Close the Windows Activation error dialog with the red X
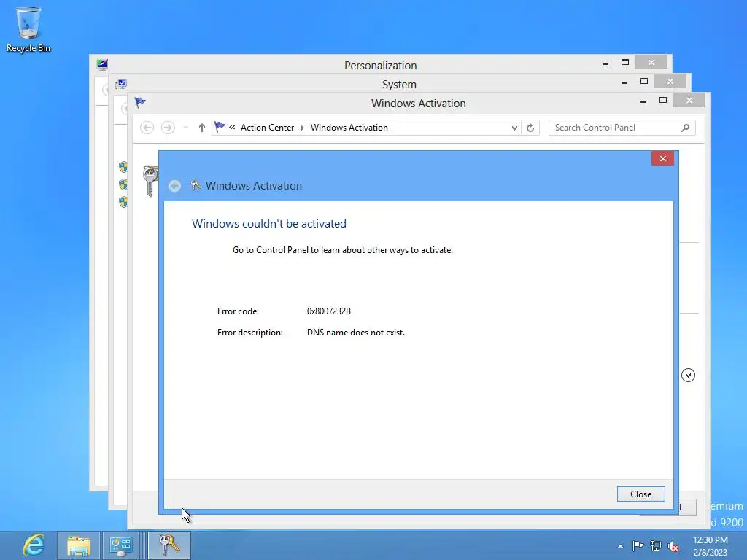747x560 pixels. pyautogui.click(x=662, y=158)
